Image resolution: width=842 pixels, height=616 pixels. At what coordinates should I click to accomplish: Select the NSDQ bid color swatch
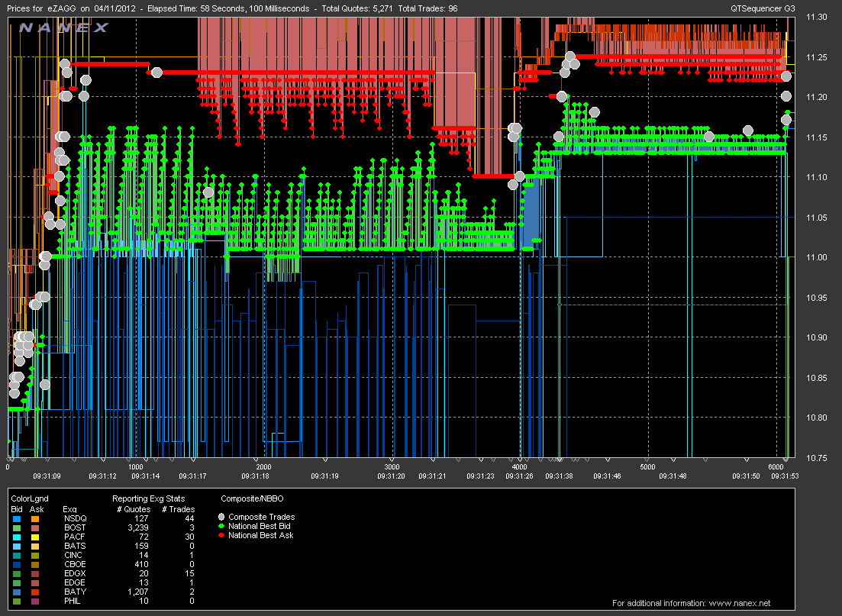coord(17,519)
